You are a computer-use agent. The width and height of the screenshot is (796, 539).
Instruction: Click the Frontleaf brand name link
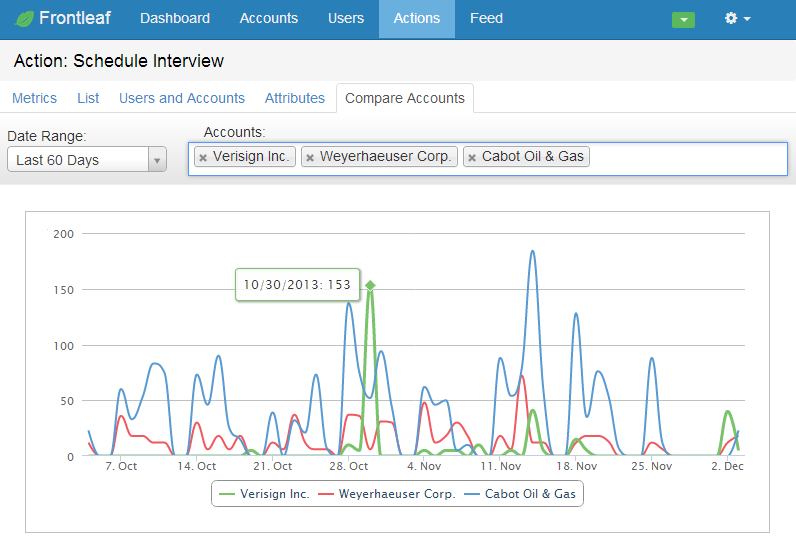pos(75,18)
